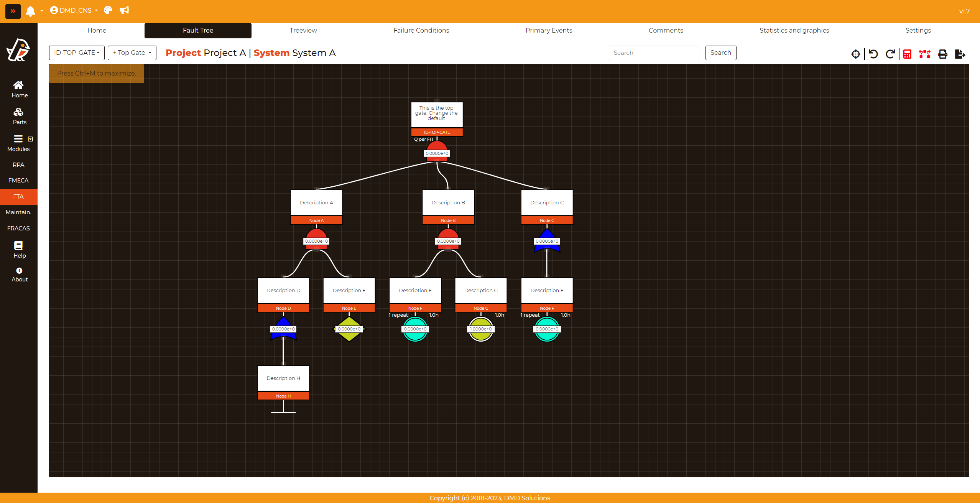
Task: Expand the + Top Gate dropdown
Action: (x=132, y=53)
